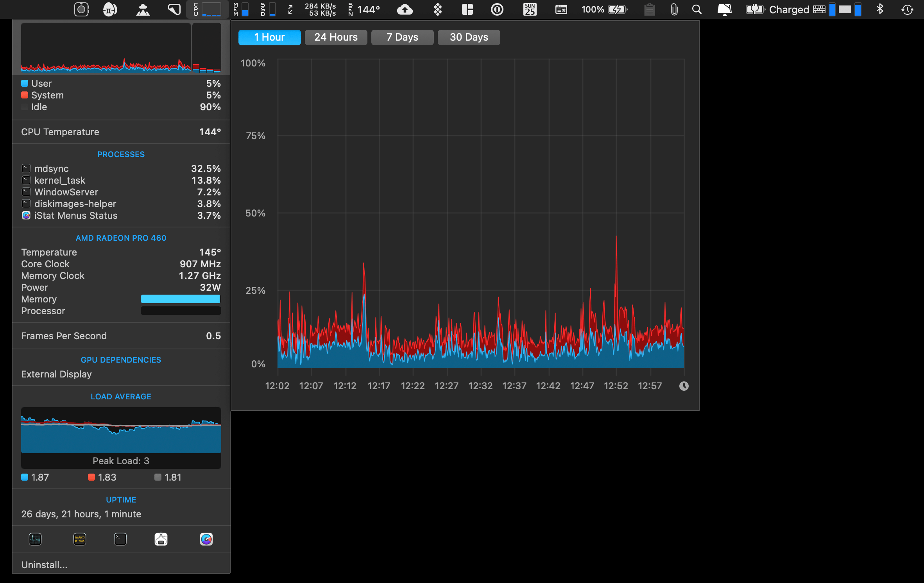Select the mdsync process row

(121, 168)
